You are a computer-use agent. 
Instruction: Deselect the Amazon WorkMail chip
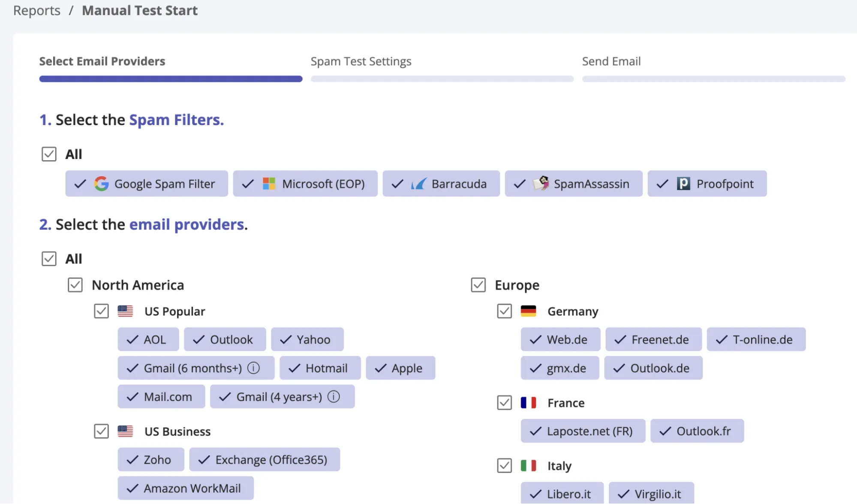point(186,489)
